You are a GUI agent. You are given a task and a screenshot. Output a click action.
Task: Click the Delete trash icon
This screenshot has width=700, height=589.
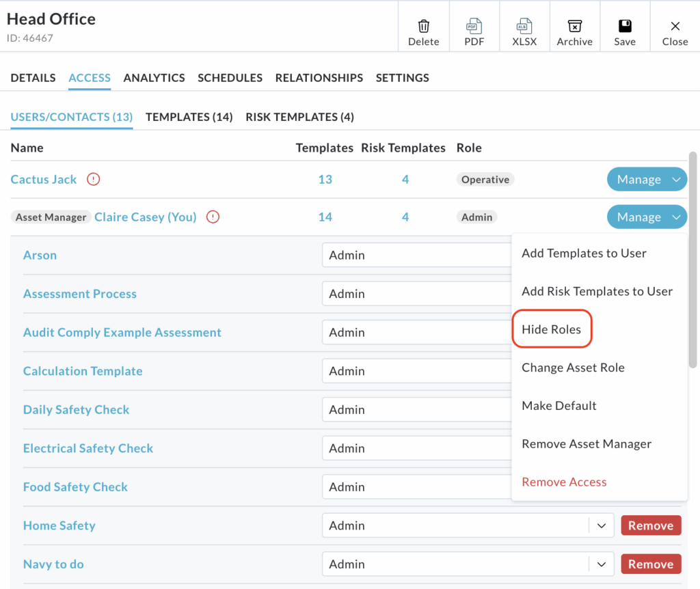pos(423,27)
